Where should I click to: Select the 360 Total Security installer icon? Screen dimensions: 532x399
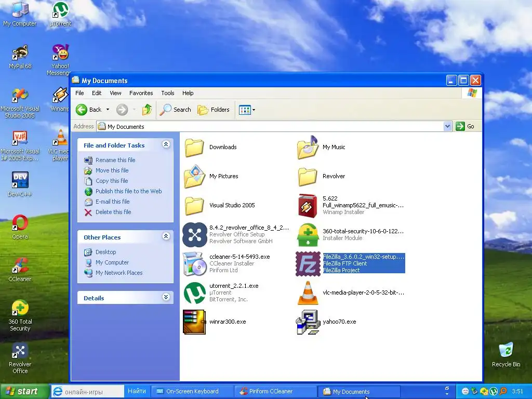pyautogui.click(x=308, y=234)
